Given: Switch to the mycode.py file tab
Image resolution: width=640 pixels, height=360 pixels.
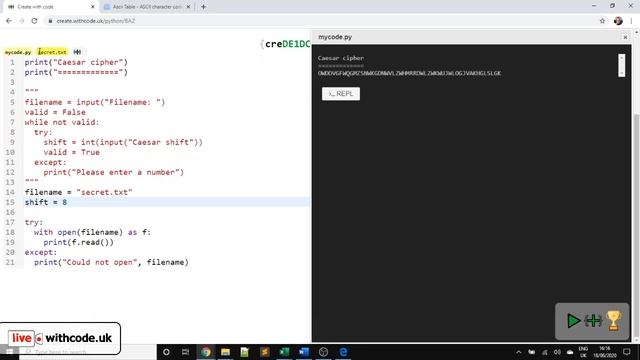Looking at the screenshot, I should pos(18,52).
